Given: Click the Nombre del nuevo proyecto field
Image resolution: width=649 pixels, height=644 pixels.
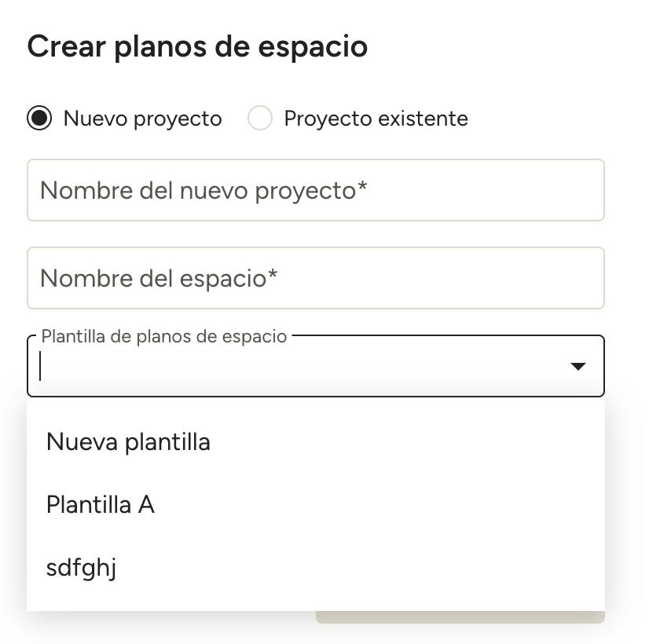Looking at the screenshot, I should tap(316, 190).
